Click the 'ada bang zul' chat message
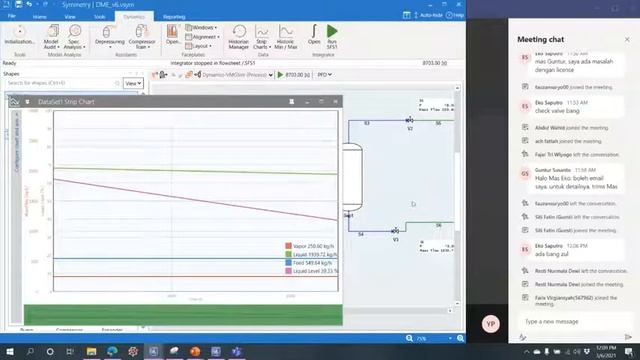The width and height of the screenshot is (640, 360). 551,254
